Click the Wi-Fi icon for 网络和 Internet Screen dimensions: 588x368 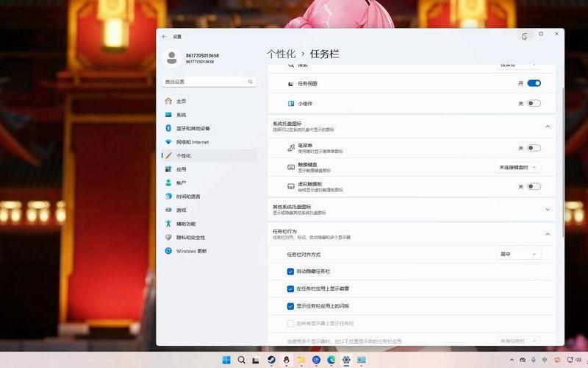click(168, 142)
